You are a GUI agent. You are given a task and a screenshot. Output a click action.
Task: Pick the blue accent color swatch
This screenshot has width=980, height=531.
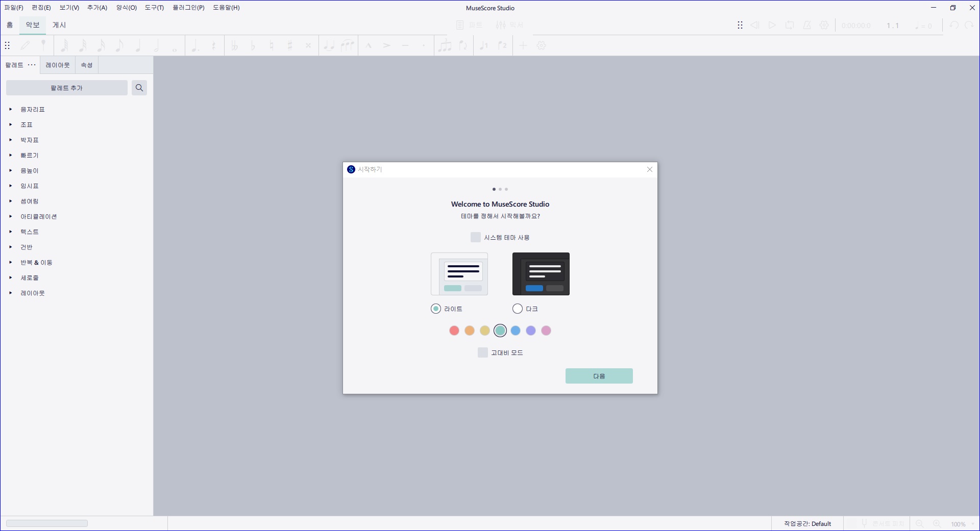516,331
